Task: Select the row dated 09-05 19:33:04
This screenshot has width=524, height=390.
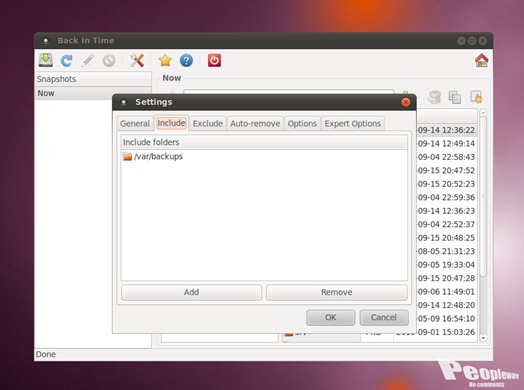Action: (446, 265)
